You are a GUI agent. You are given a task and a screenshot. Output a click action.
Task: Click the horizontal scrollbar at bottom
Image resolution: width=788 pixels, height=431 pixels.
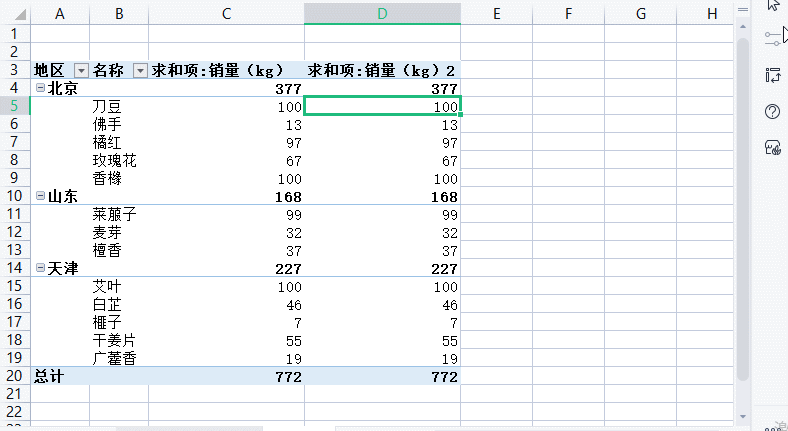point(190,428)
